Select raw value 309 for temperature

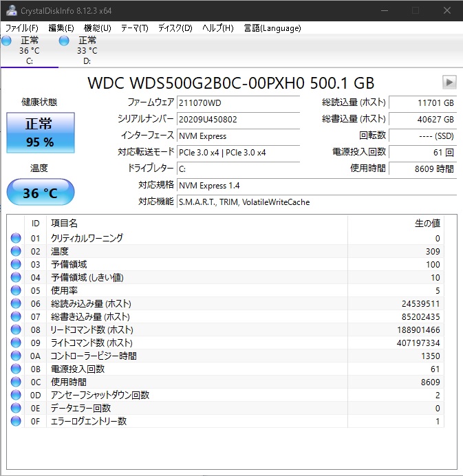(433, 251)
